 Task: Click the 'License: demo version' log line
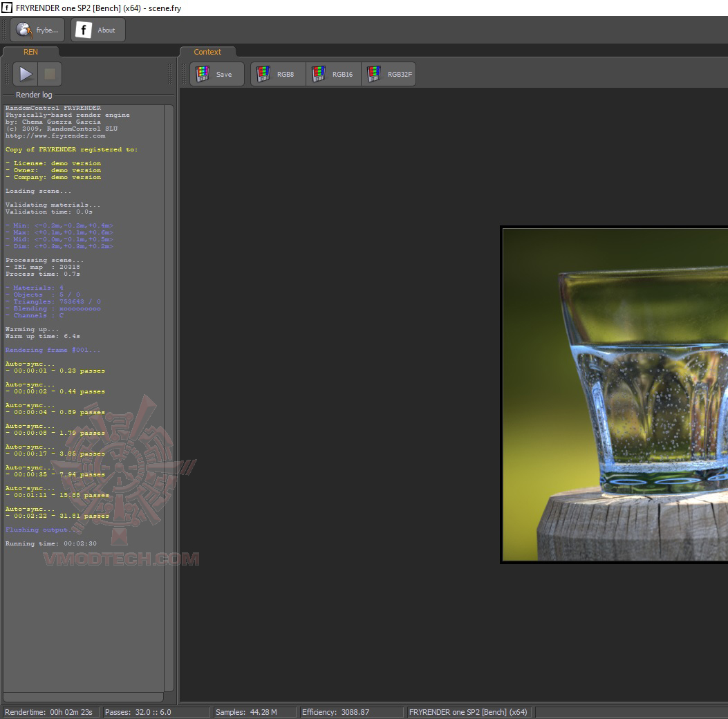pyautogui.click(x=53, y=163)
